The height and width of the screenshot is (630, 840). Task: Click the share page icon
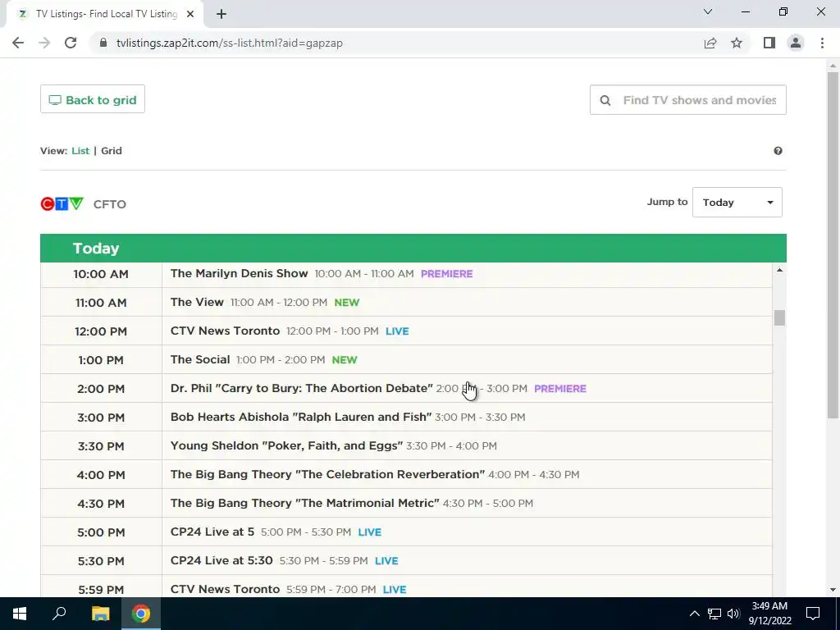710,43
